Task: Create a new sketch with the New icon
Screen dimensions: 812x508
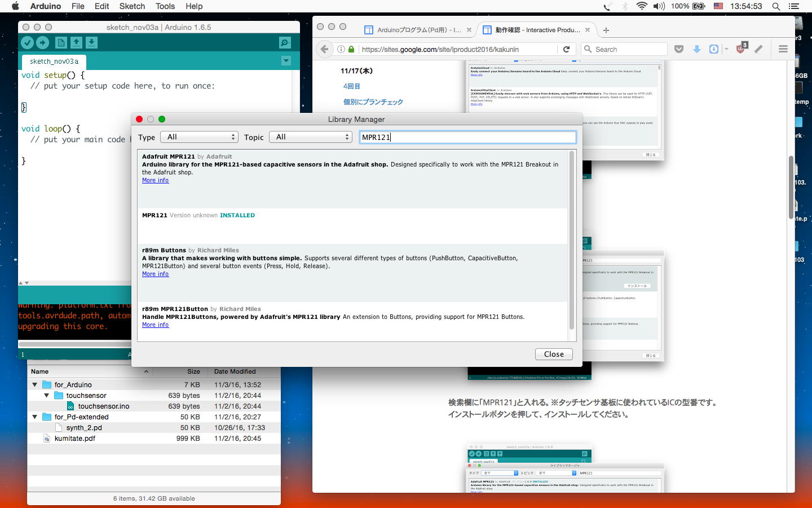Action: (61, 43)
